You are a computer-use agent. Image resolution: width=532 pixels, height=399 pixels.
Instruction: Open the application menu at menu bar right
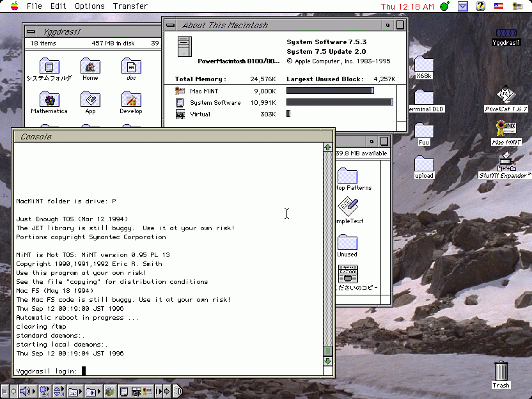[x=517, y=6]
